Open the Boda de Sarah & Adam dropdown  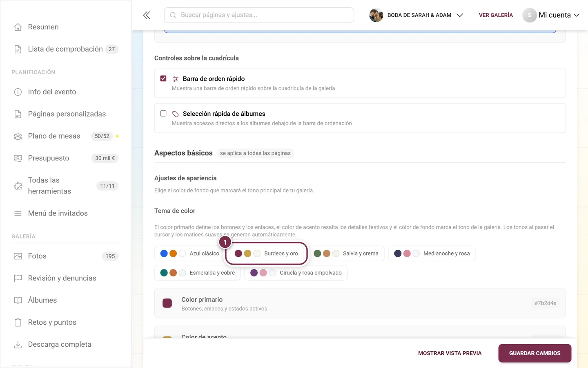click(416, 15)
